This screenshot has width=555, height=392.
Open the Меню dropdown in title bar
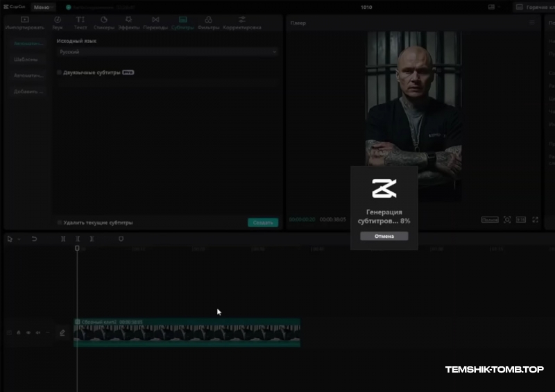(x=42, y=7)
